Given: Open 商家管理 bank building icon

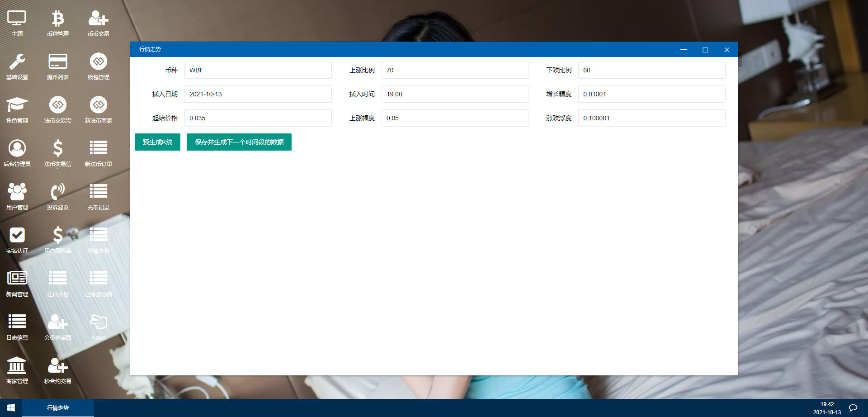Looking at the screenshot, I should (17, 371).
